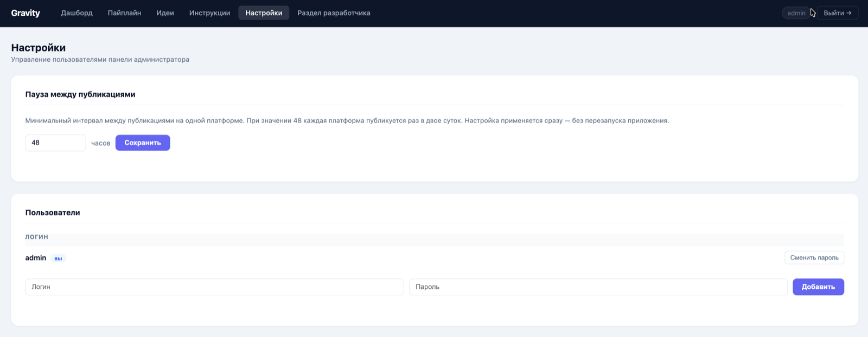Click the Настройки page title
868x337 pixels.
click(39, 48)
